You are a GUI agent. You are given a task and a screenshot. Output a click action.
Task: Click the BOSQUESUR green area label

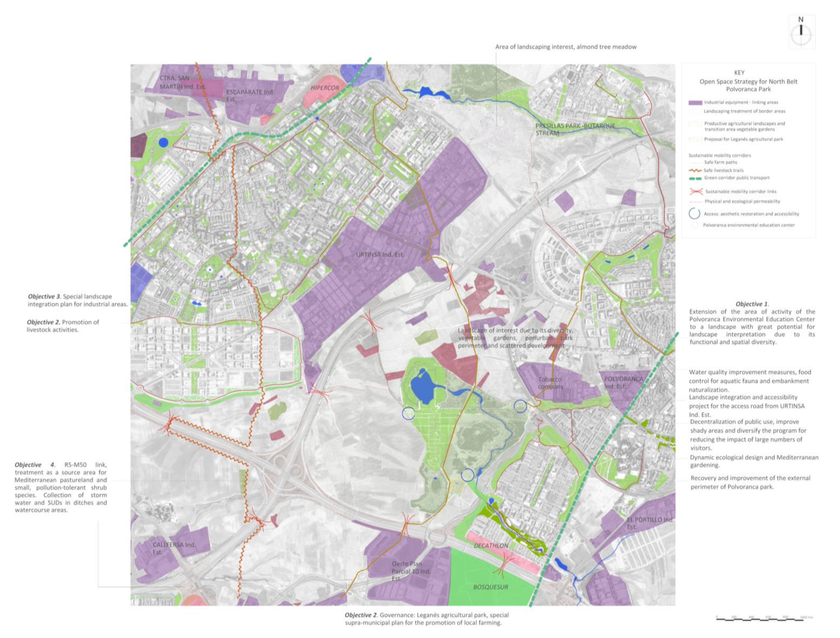coord(490,587)
